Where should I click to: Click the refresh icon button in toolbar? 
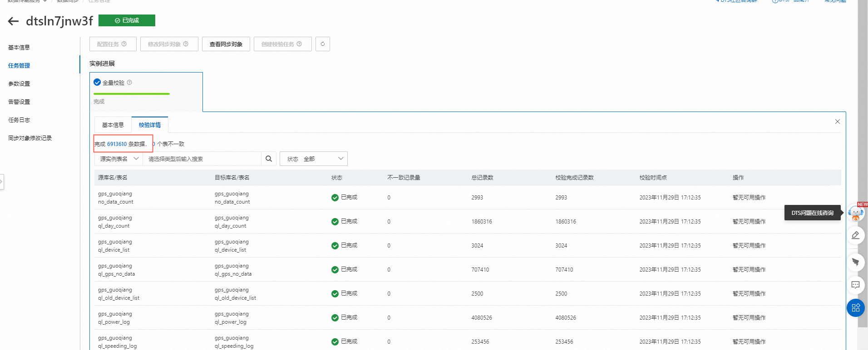coord(323,44)
